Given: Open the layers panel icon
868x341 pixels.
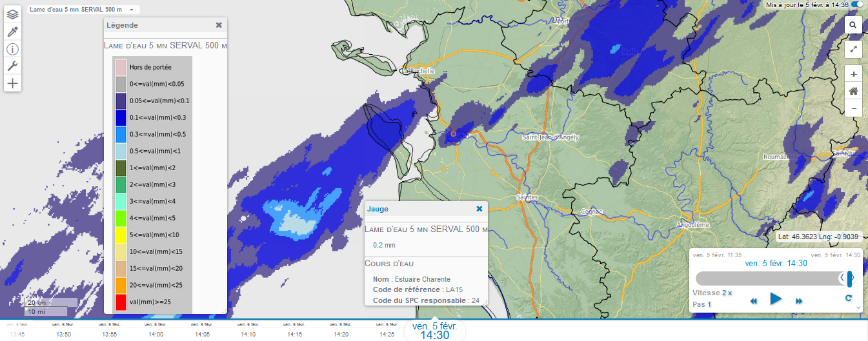Looking at the screenshot, I should pos(12,14).
